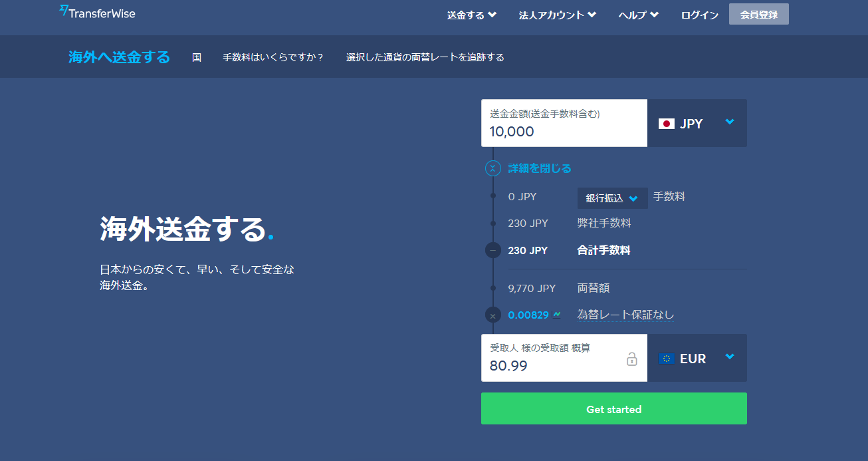Screen dimensions: 868x461
Task: Open the 送金する menu
Action: coord(471,15)
